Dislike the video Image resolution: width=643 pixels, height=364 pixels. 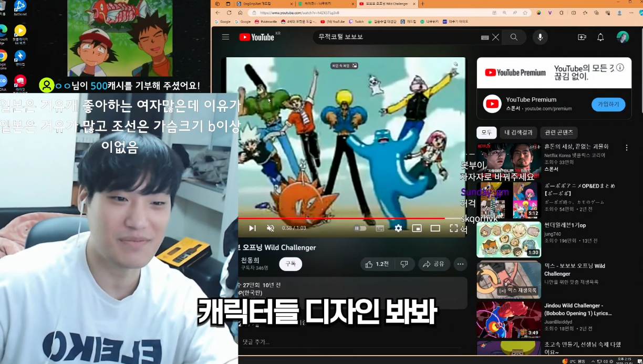(x=404, y=264)
